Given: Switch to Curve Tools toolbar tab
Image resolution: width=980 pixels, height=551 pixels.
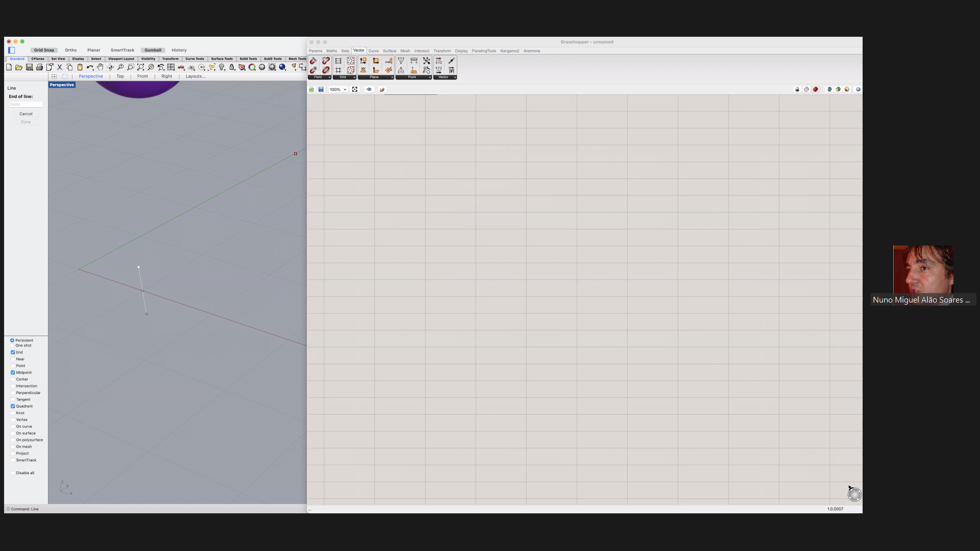Looking at the screenshot, I should tap(194, 59).
